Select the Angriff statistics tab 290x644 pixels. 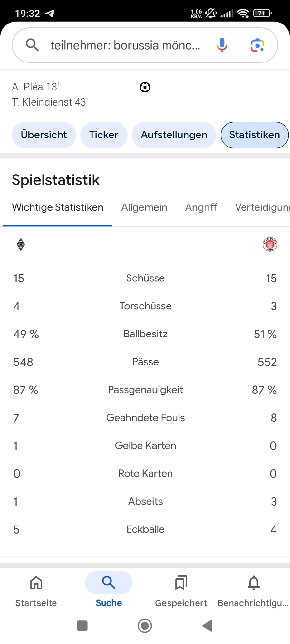tap(201, 207)
